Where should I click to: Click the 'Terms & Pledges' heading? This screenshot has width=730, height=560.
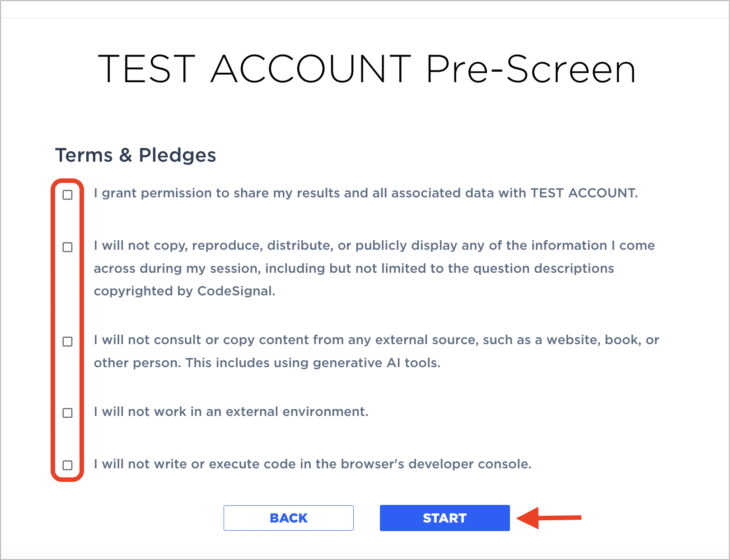coord(136,155)
